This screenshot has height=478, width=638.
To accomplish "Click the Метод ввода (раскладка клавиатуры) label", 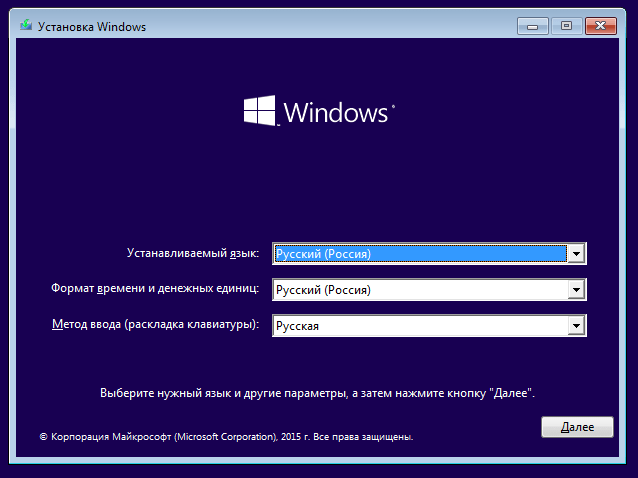I will coord(155,325).
